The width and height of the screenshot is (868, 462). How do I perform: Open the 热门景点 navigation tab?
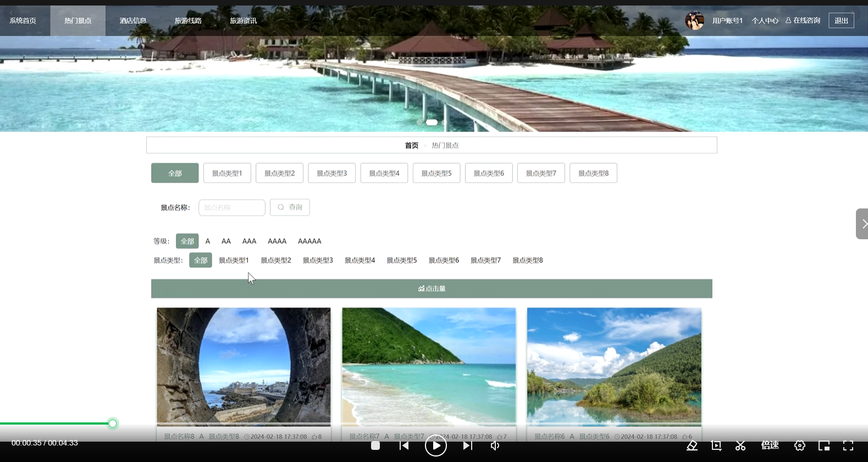point(78,21)
